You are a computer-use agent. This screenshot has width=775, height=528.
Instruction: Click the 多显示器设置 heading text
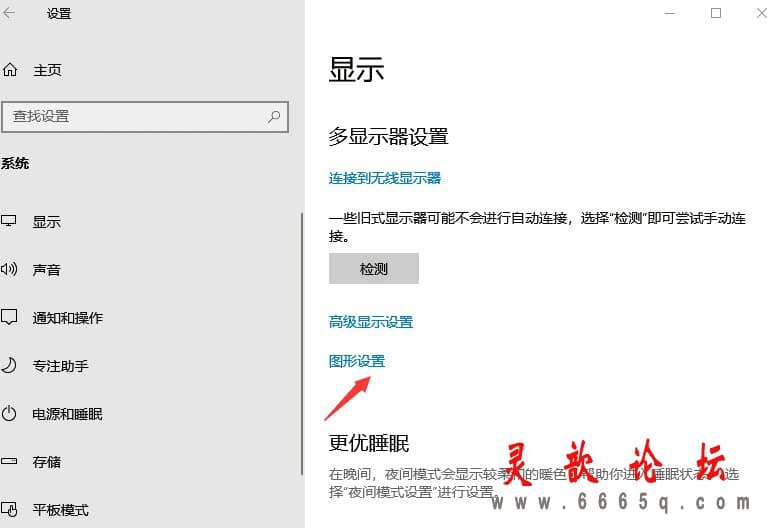[x=388, y=136]
